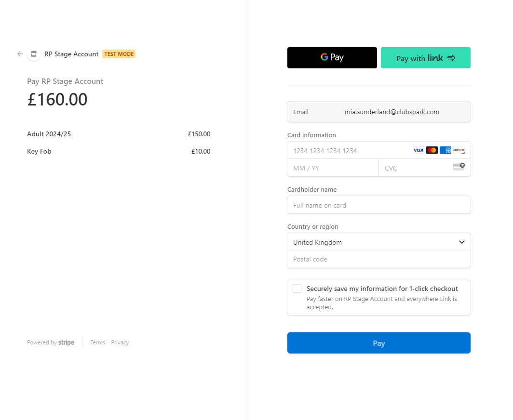
Task: Open the Privacy link
Action: click(x=120, y=342)
